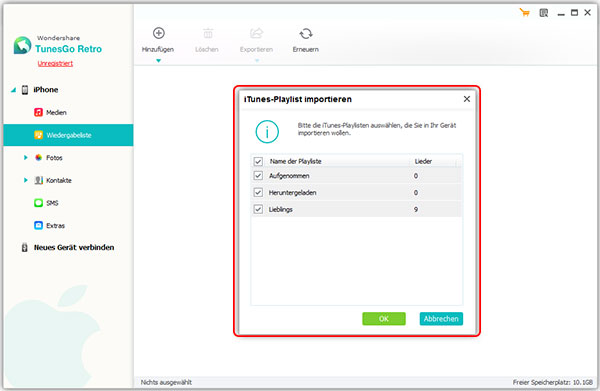This screenshot has width=600, height=391.
Task: Open SMS messages in sidebar
Action: [52, 203]
